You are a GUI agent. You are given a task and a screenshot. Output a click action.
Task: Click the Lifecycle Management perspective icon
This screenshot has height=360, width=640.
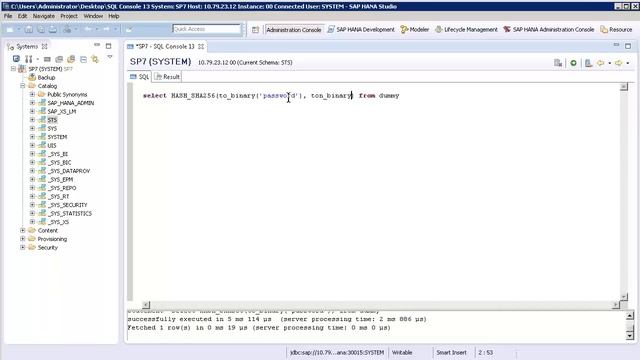[438, 29]
